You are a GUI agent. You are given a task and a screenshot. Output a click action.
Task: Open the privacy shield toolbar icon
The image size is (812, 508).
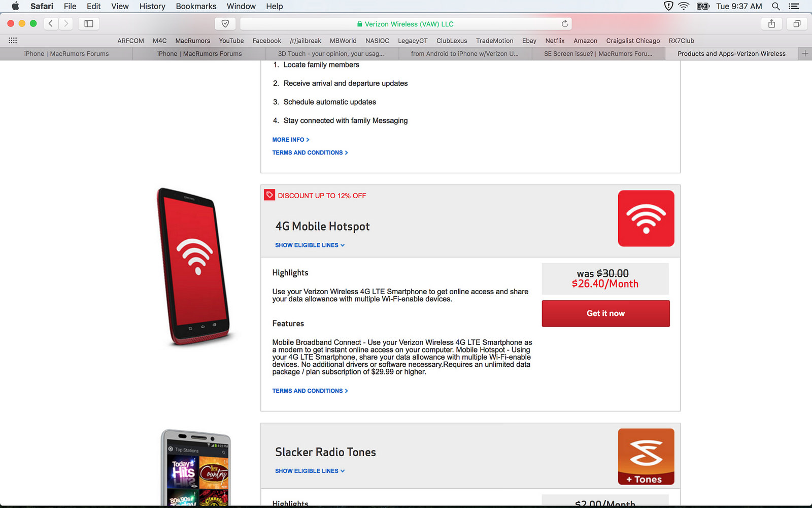point(225,23)
